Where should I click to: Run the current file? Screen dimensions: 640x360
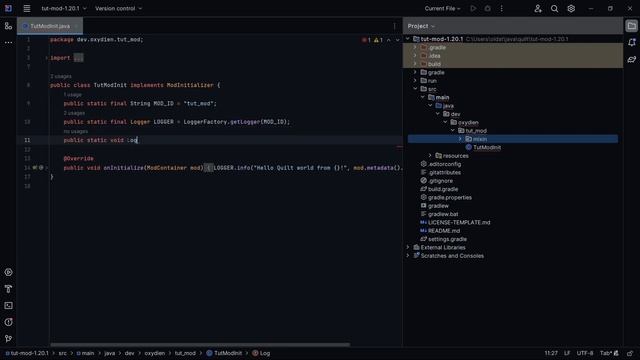click(473, 8)
